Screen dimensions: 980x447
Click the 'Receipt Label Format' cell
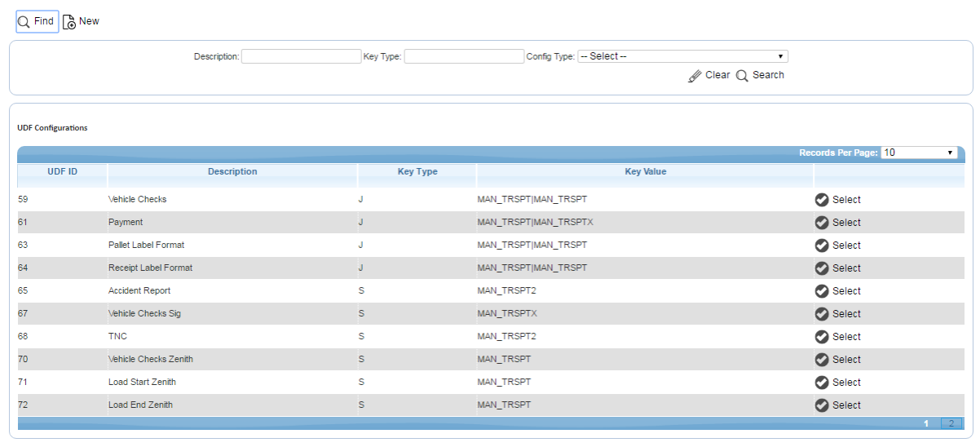click(150, 268)
